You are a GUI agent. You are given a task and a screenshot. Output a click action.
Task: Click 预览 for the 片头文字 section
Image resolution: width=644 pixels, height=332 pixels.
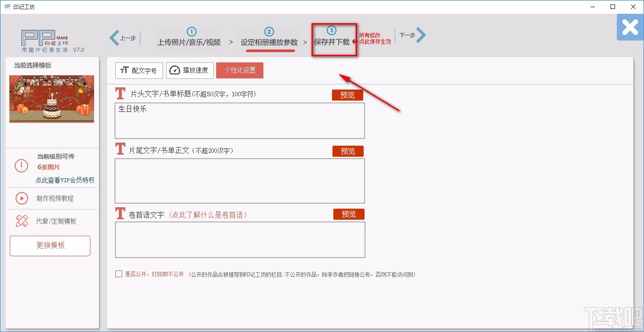(347, 95)
